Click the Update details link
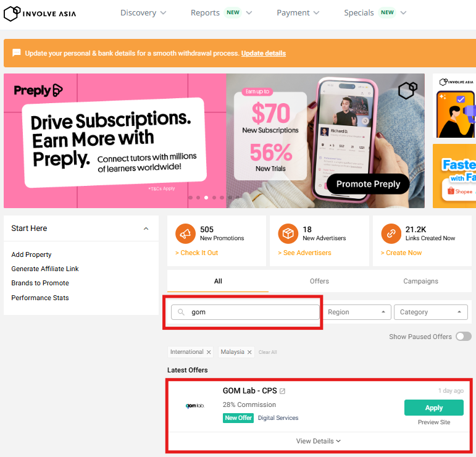 pos(264,53)
